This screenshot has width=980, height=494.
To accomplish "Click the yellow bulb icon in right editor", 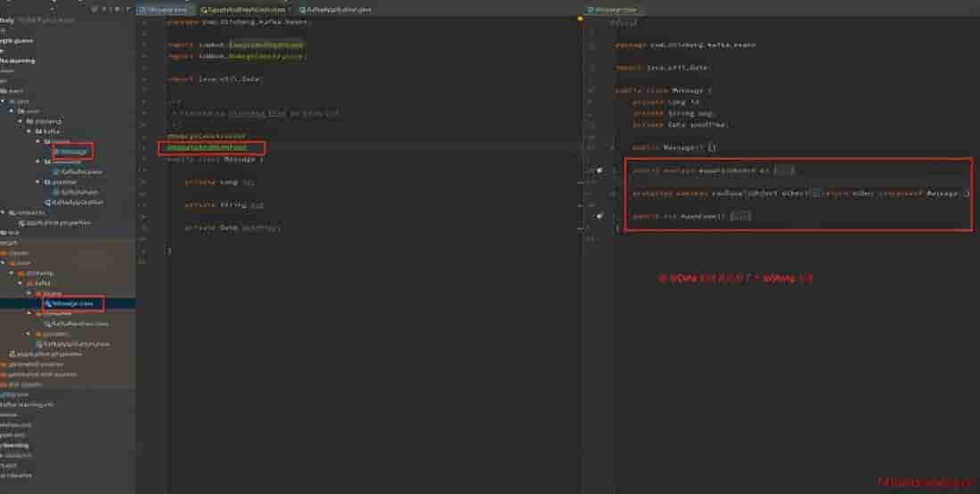I will pyautogui.click(x=580, y=18).
